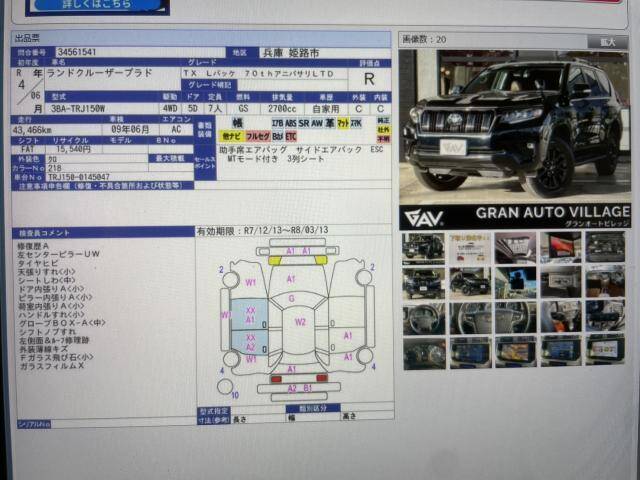This screenshot has height=480, width=640.
Task: Select the first thumbnail in the gallery grid
Action: pyautogui.click(x=423, y=246)
